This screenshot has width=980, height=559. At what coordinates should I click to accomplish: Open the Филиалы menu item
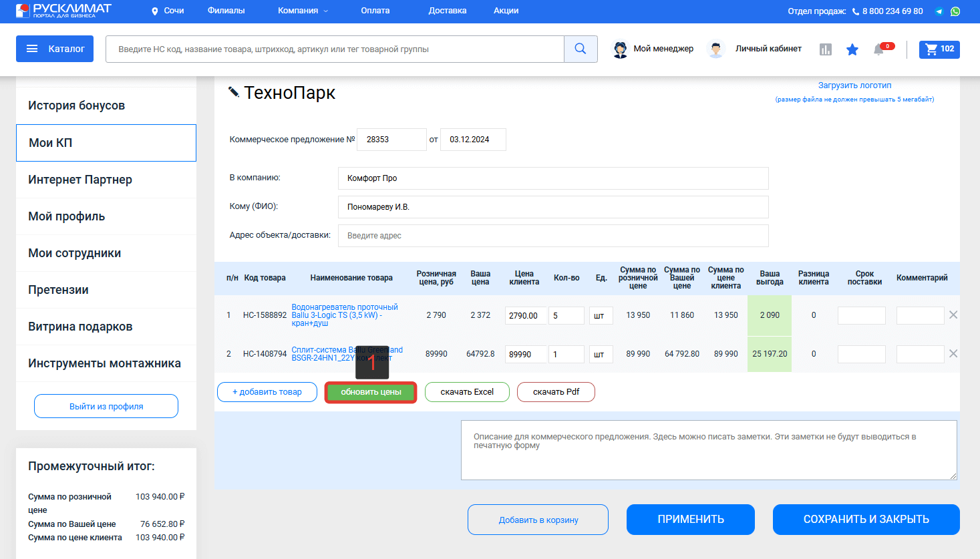(x=226, y=11)
